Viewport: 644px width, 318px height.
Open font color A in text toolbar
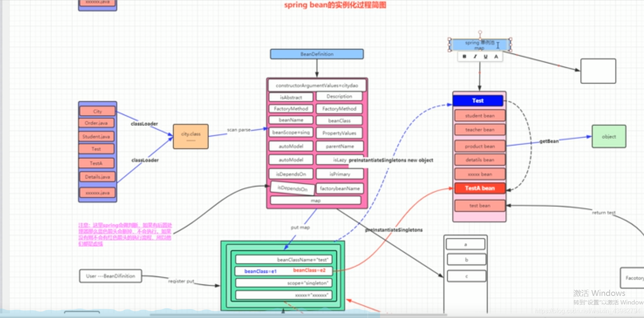coord(496,57)
